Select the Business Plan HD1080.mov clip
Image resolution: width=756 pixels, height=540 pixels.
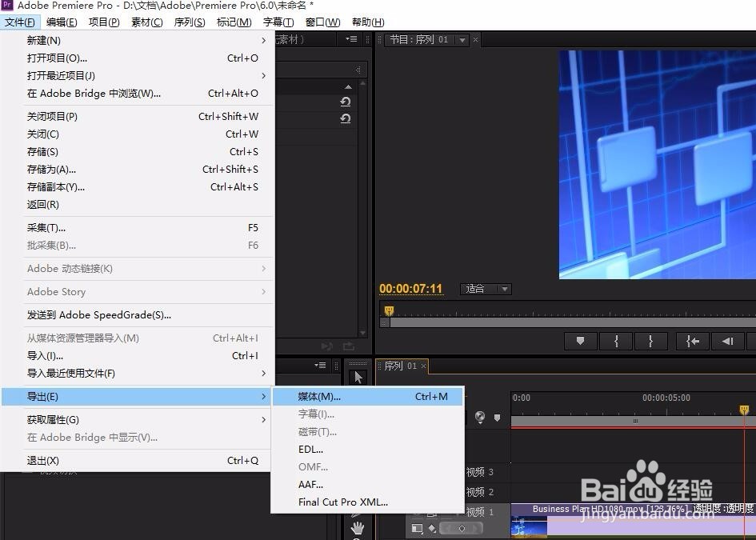(x=633, y=520)
